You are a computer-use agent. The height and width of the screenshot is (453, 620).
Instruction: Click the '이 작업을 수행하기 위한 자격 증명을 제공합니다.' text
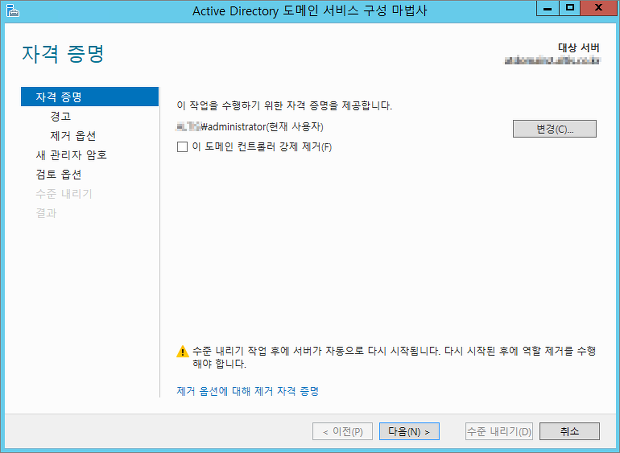[284, 105]
